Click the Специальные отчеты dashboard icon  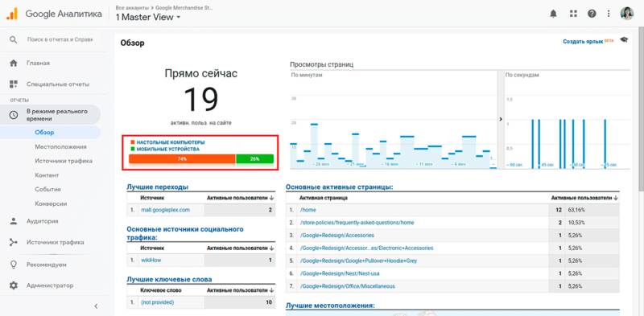[x=14, y=84]
